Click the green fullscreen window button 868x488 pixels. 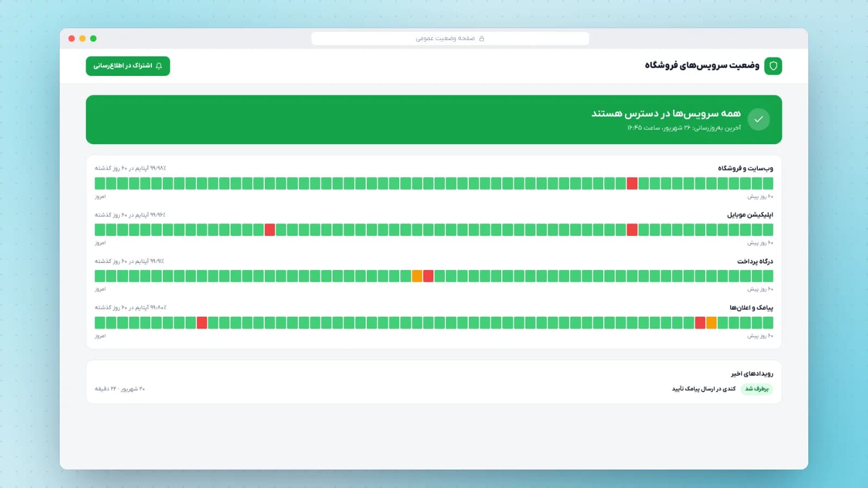coord(93,38)
